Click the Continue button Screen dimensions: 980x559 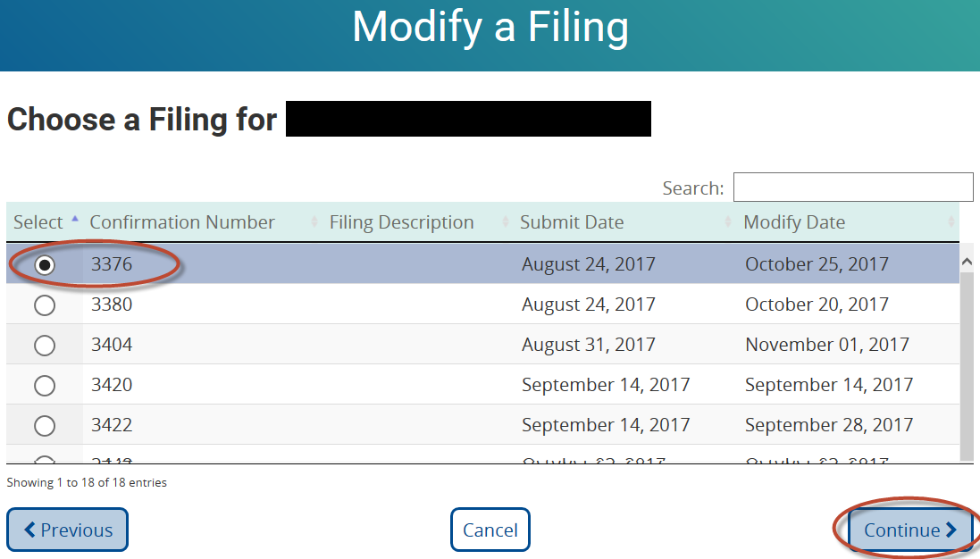click(909, 530)
